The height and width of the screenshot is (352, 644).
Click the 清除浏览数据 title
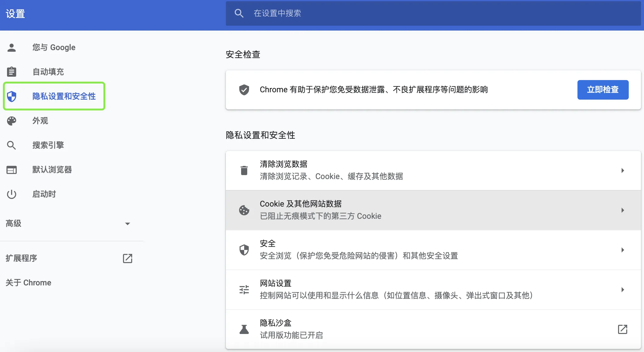click(284, 164)
